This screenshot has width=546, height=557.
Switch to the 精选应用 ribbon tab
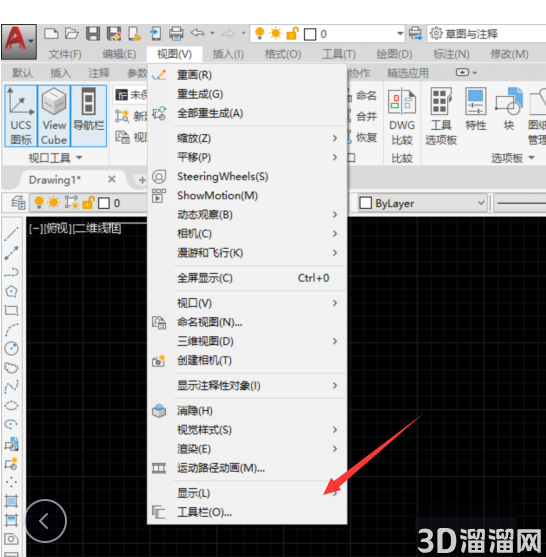408,73
